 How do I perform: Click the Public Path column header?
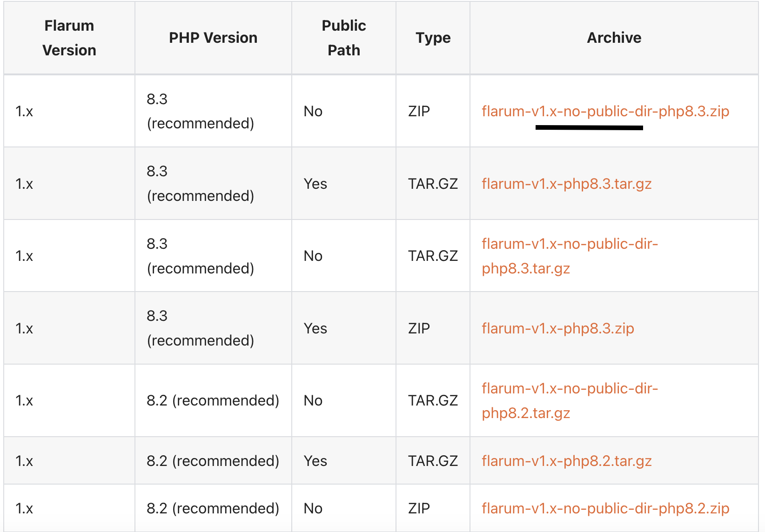344,38
